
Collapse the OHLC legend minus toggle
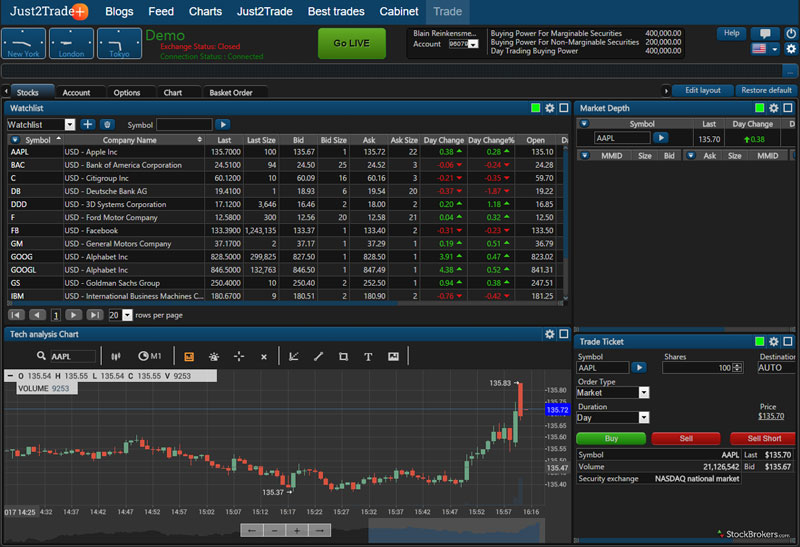(10, 376)
